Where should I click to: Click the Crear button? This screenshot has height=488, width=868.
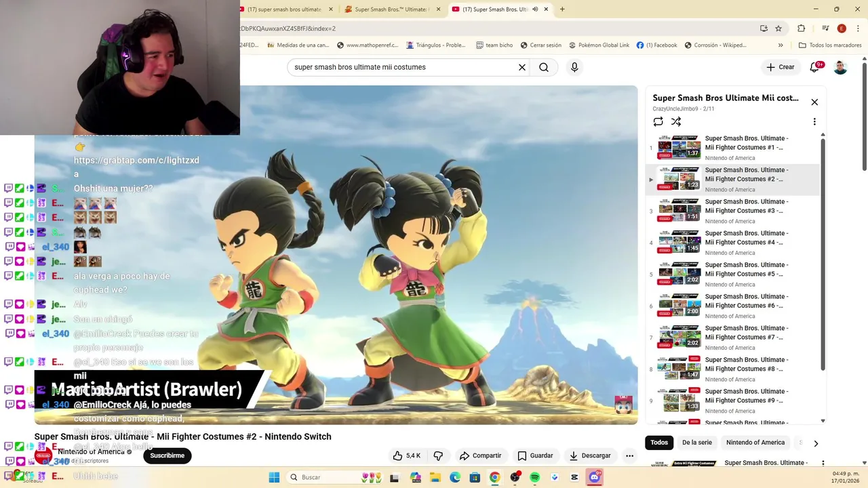(x=780, y=67)
